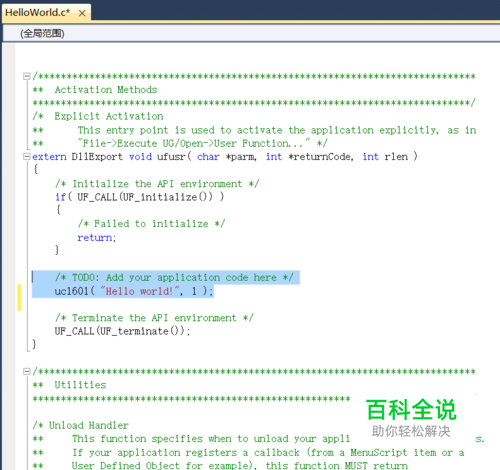Click the '*parm' parameter
Image resolution: width=500 pixels, height=470 pixels.
241,157
